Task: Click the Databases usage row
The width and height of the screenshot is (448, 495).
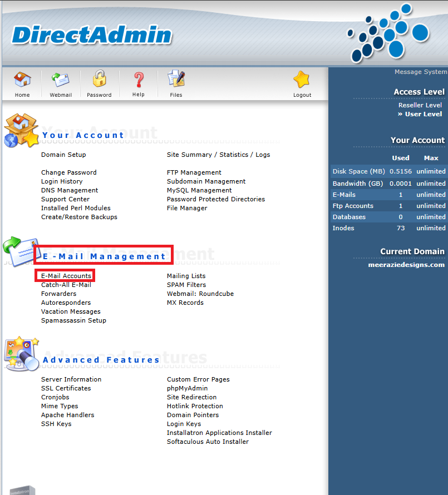Action: [389, 217]
